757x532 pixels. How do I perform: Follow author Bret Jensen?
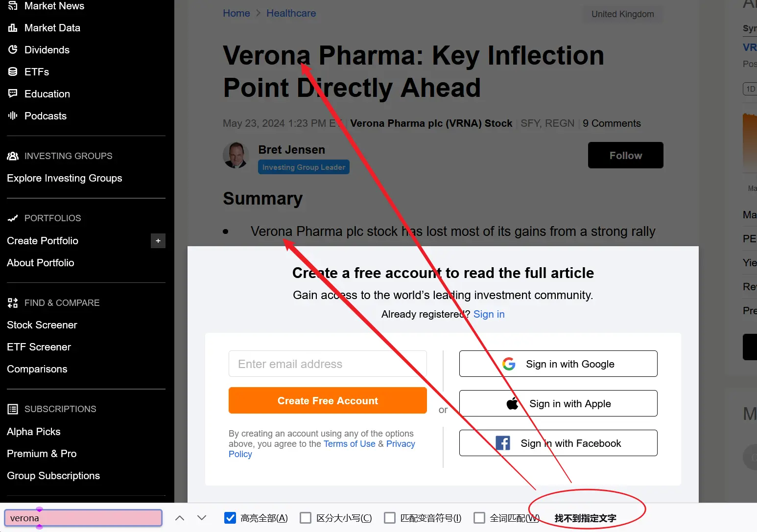coord(626,155)
